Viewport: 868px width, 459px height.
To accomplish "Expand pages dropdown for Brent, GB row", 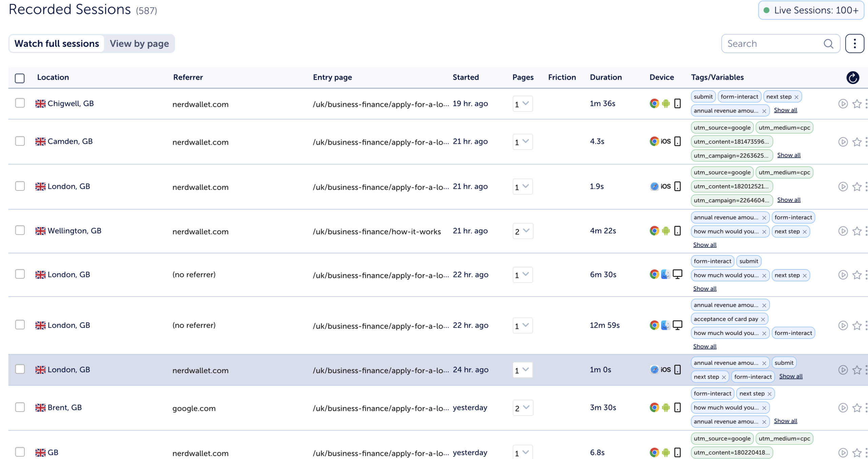I will [522, 408].
